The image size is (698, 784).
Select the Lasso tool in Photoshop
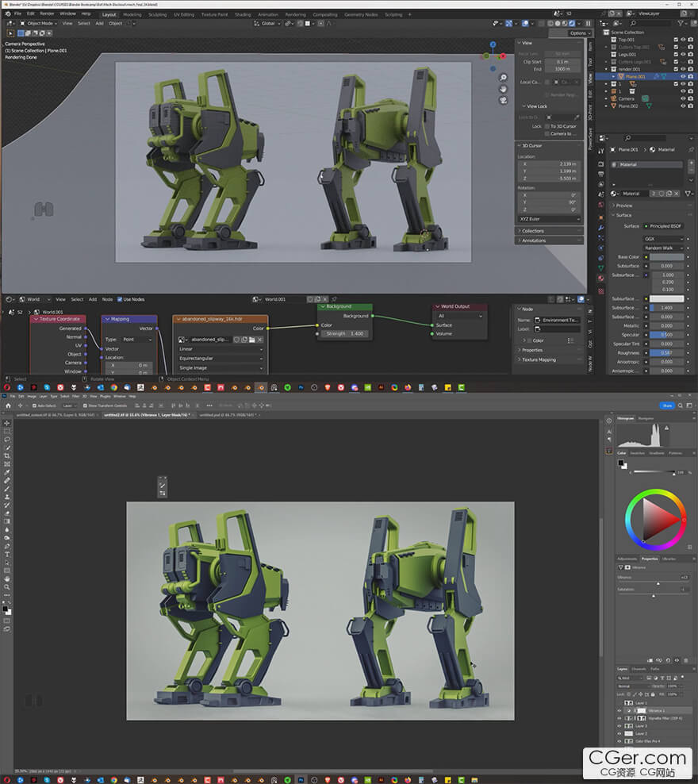(x=7, y=440)
